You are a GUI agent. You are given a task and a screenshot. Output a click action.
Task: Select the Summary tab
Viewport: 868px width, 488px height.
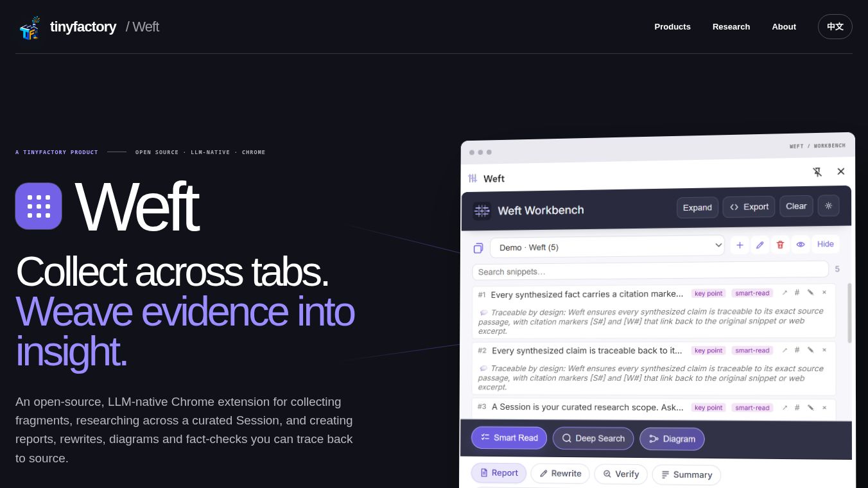686,475
